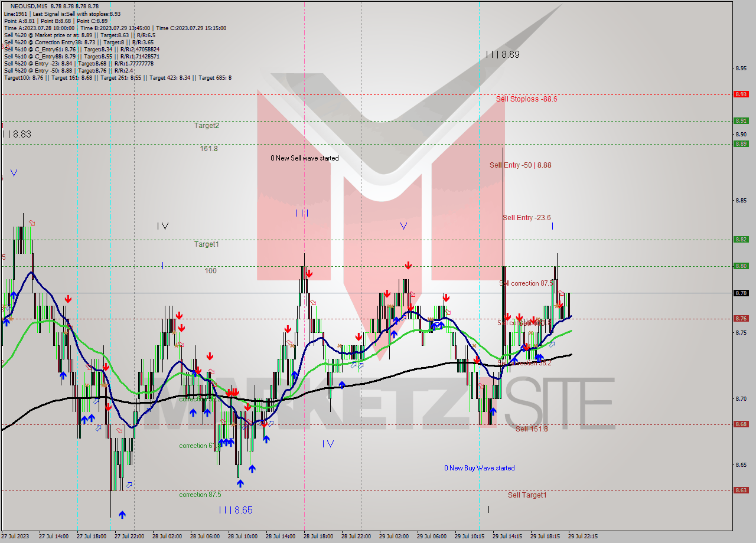Click the 'I I I 8.83' wave label
756x543 pixels.
coord(17,135)
